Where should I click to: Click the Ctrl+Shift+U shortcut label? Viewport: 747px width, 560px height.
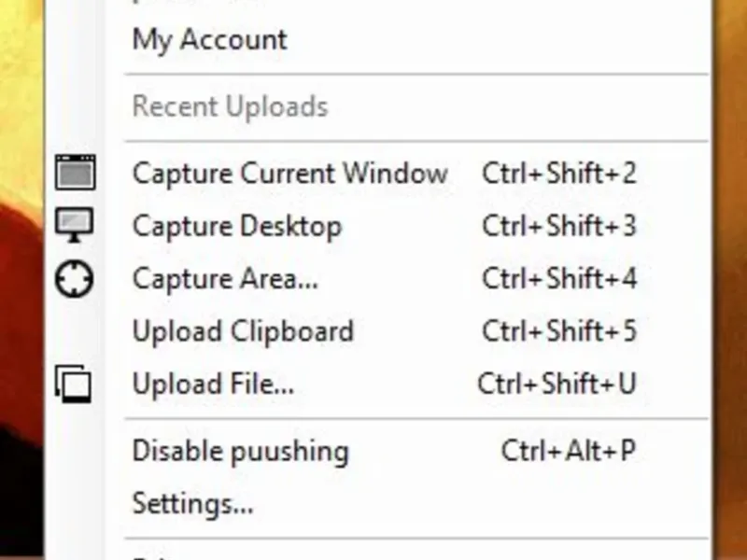(x=557, y=384)
